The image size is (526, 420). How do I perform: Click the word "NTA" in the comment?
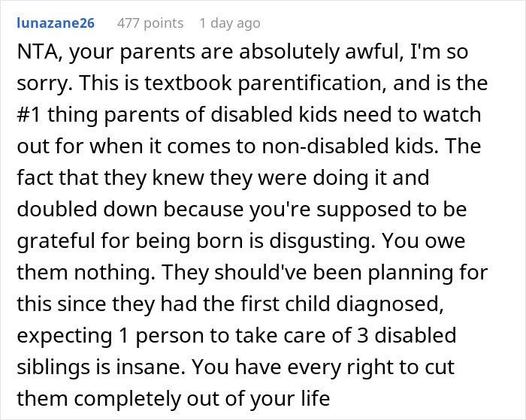pos(35,56)
